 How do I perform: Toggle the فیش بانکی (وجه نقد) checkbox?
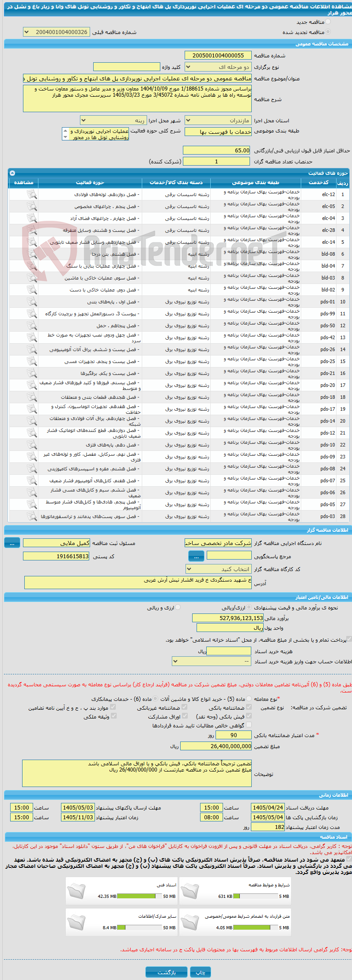click(x=249, y=716)
